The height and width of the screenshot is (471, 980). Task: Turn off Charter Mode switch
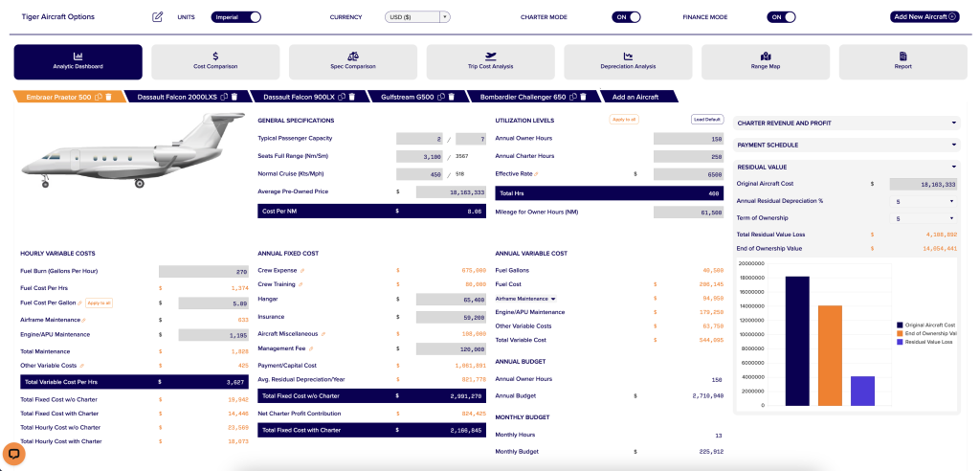point(626,17)
